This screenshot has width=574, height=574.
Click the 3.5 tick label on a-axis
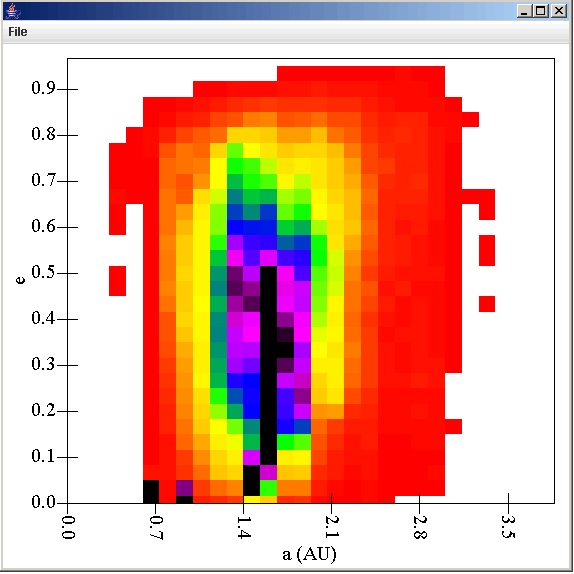pos(508,527)
